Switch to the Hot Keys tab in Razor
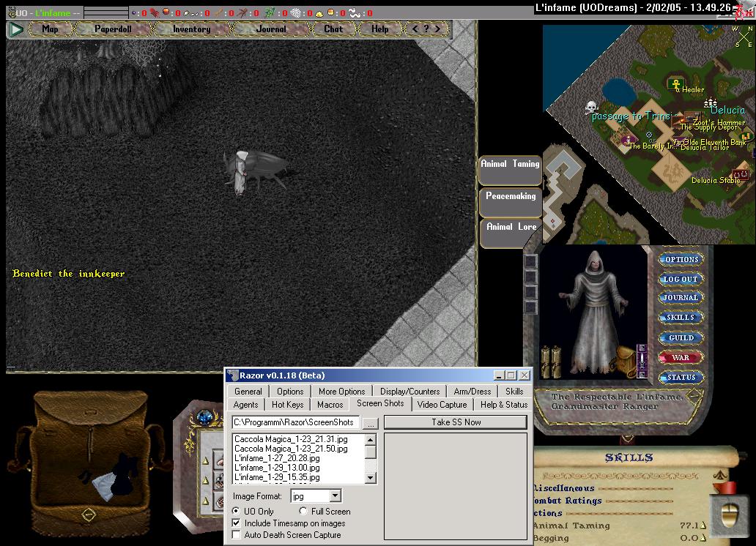 (x=288, y=405)
